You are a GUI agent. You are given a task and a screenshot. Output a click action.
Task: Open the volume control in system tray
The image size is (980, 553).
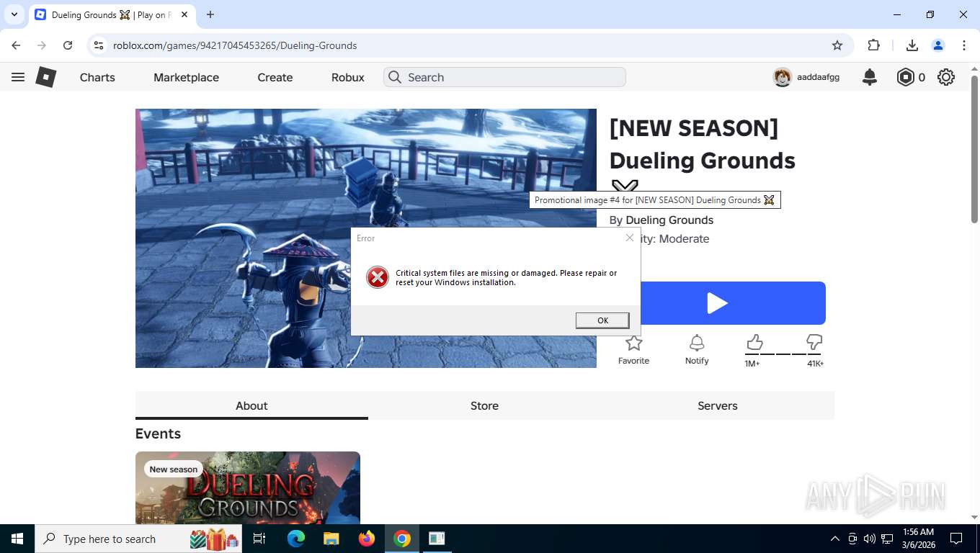tap(869, 539)
